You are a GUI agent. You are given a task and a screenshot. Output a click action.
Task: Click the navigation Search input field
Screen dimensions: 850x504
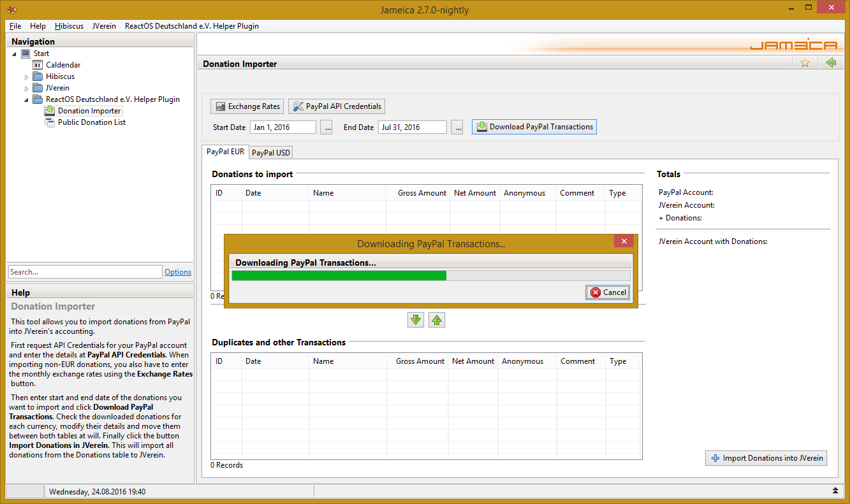click(x=85, y=272)
